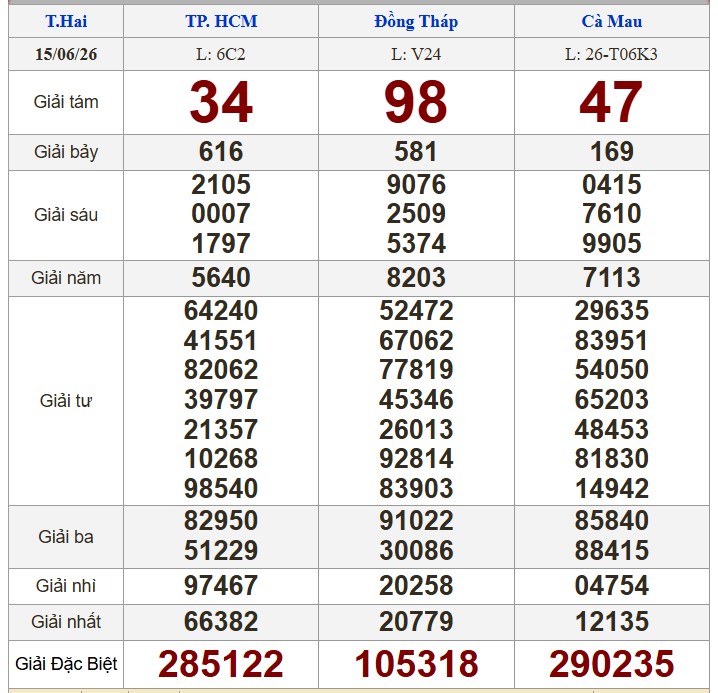Image resolution: width=718 pixels, height=693 pixels.
Task: Click the Giải tư row label
Action: point(66,401)
